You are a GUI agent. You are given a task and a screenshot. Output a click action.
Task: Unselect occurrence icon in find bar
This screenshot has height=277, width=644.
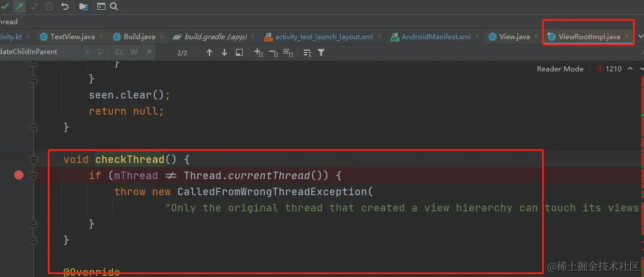[273, 52]
